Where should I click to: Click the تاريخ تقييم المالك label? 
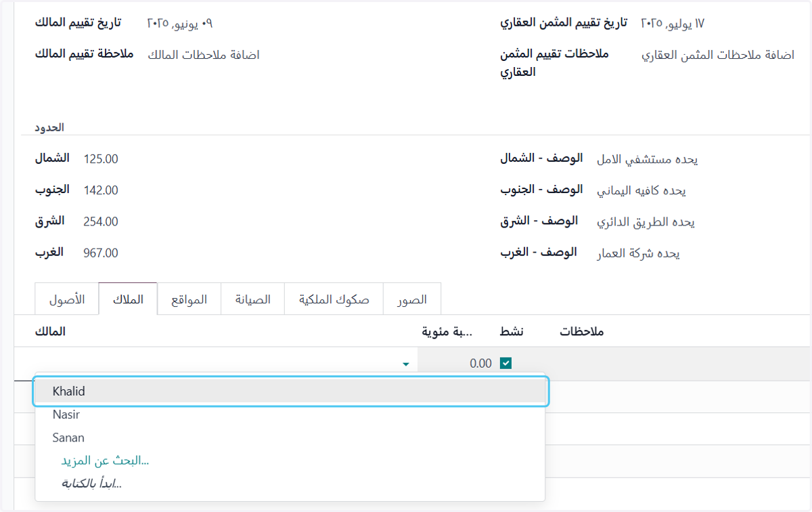coord(78,22)
